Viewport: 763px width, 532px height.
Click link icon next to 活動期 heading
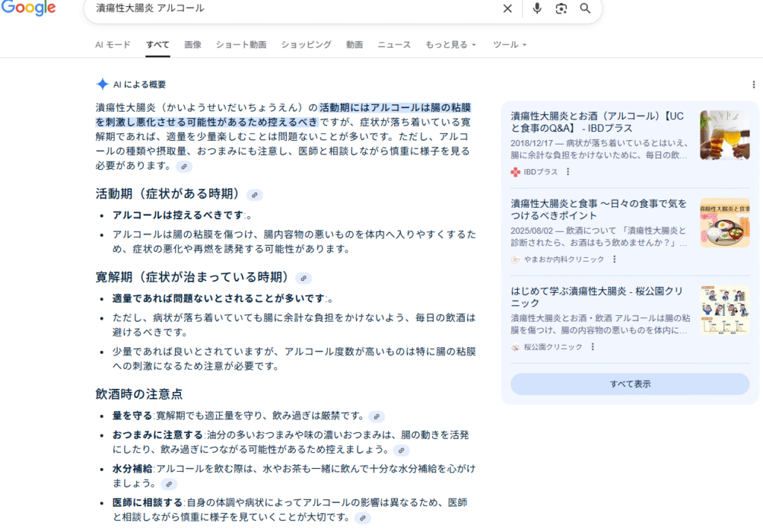[x=255, y=195]
